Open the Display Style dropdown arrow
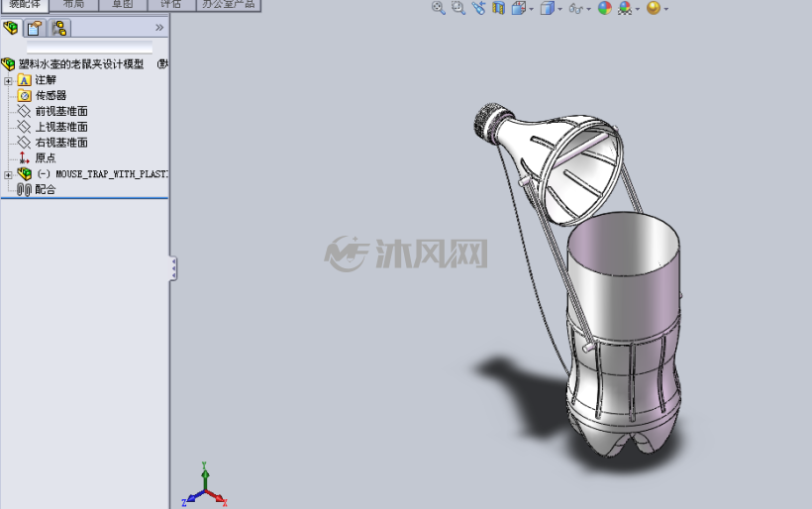812x509 pixels. click(559, 9)
